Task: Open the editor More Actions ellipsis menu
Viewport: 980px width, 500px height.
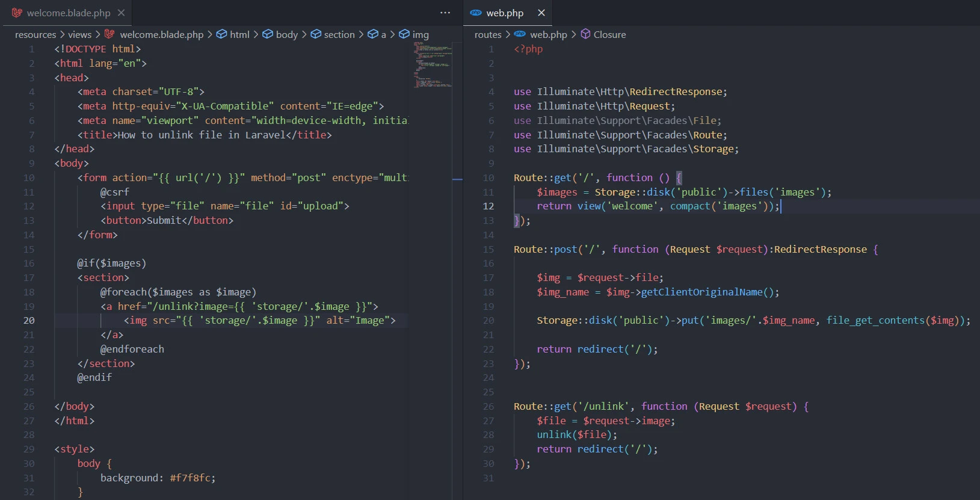Action: click(445, 13)
